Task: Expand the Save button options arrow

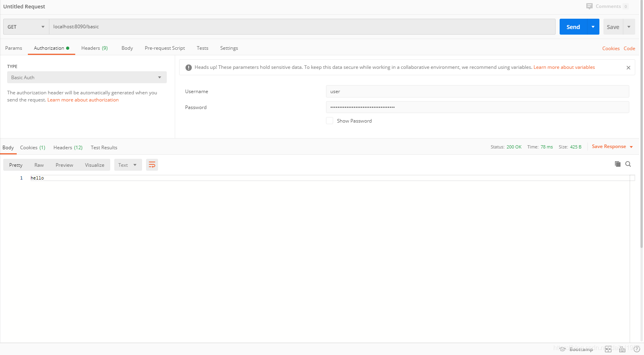Action: (x=629, y=27)
